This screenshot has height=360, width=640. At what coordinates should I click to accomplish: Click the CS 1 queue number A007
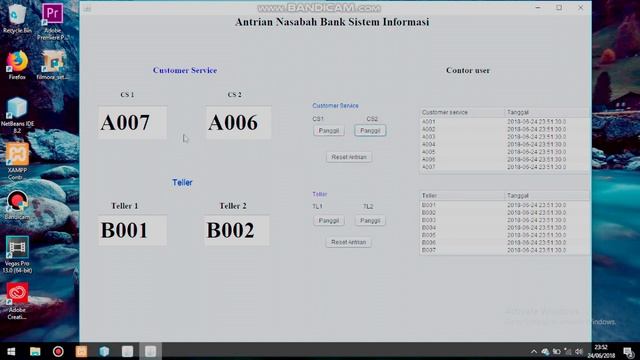click(132, 123)
